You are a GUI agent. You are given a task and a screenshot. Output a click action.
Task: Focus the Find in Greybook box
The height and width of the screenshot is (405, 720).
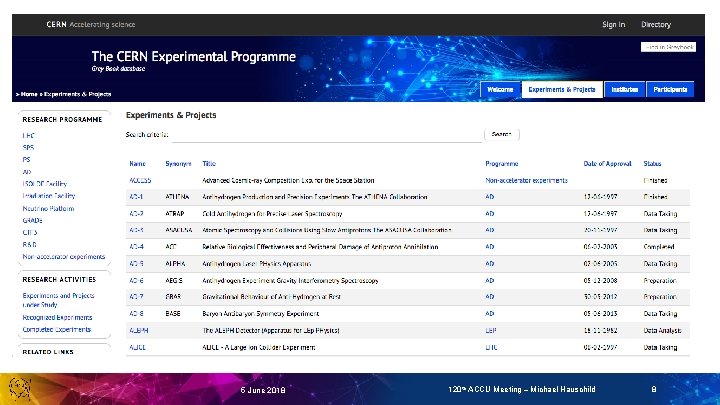coord(668,47)
